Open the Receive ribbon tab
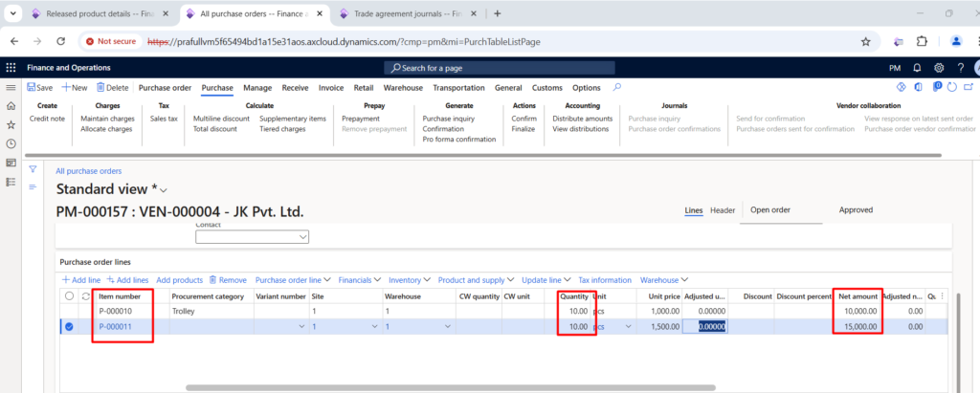This screenshot has height=393, width=980. tap(295, 88)
